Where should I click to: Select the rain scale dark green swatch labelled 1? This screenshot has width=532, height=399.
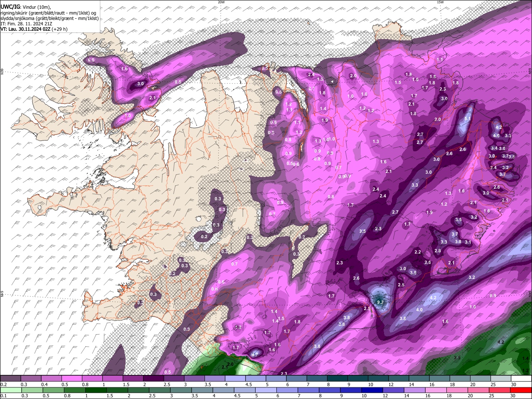[x=96, y=390]
